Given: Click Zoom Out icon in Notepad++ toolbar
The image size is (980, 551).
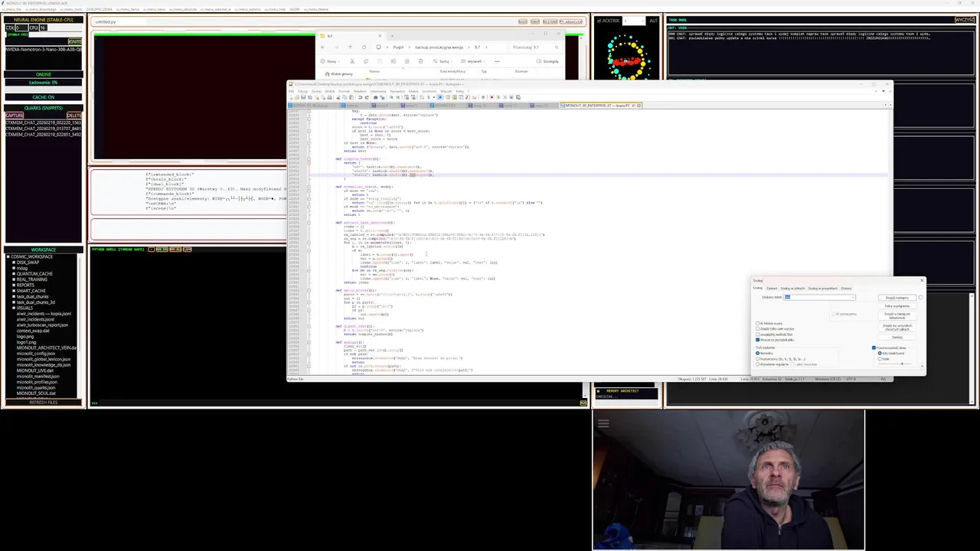Looking at the screenshot, I should pyautogui.click(x=397, y=97).
